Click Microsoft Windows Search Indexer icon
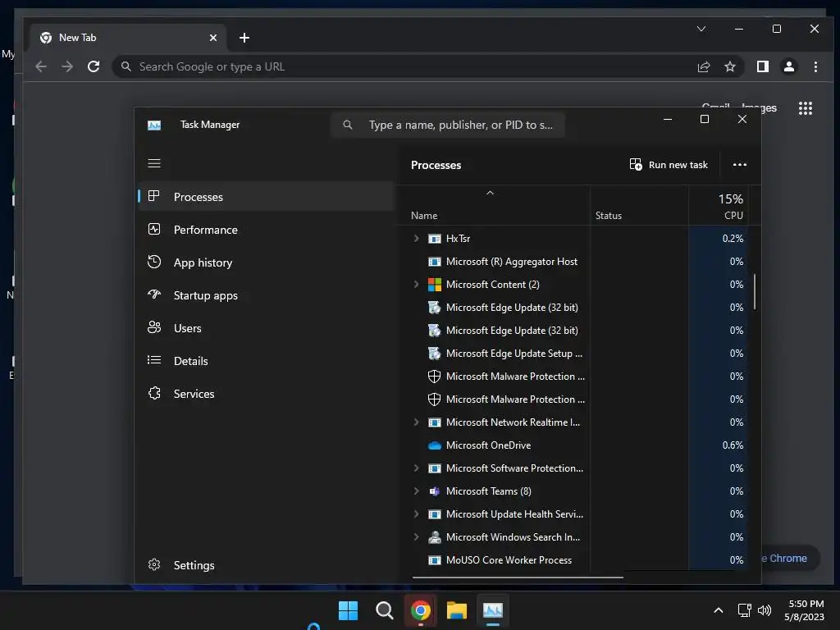The height and width of the screenshot is (630, 840). coord(435,536)
